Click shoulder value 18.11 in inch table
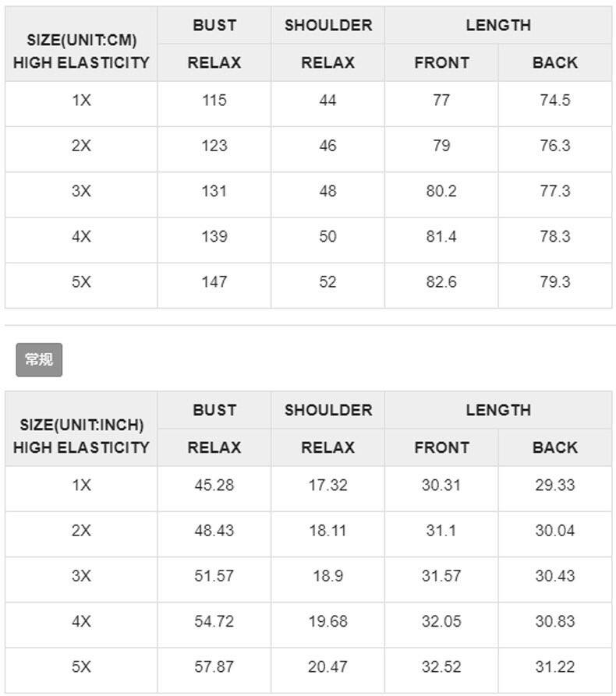 coord(327,531)
